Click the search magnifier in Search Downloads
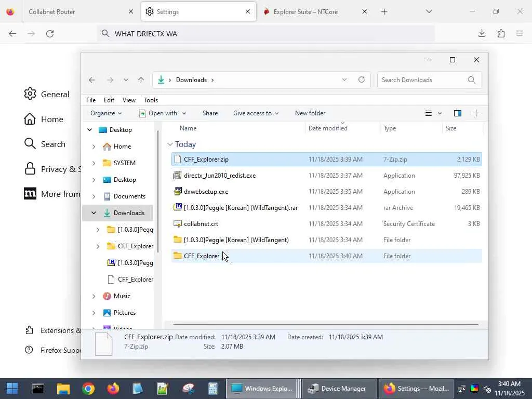The width and height of the screenshot is (532, 399). pos(472,80)
